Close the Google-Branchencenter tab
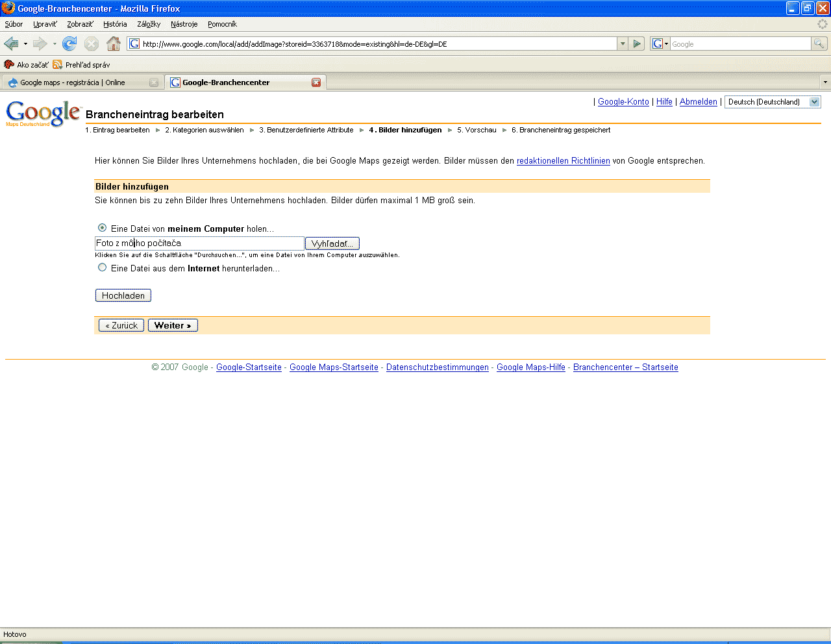This screenshot has width=831, height=644. point(316,82)
